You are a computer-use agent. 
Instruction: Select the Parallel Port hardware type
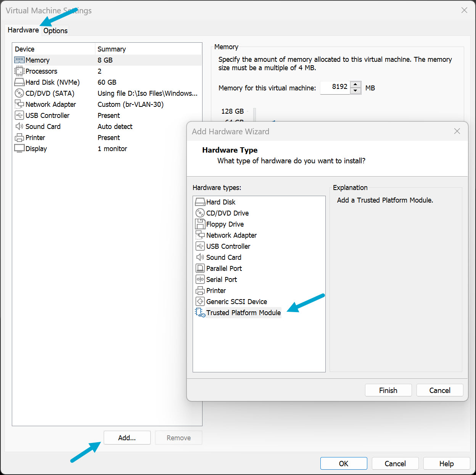tap(224, 268)
